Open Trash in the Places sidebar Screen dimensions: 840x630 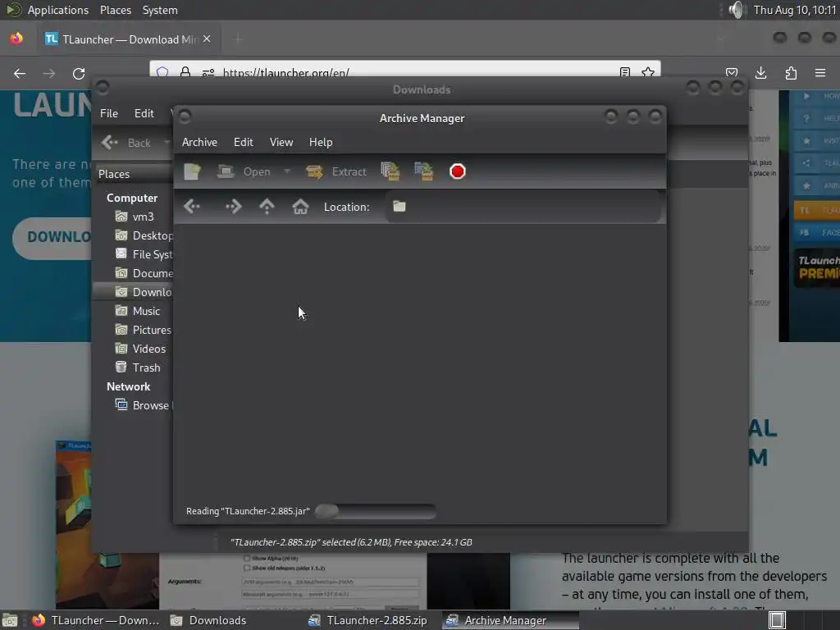point(138,367)
